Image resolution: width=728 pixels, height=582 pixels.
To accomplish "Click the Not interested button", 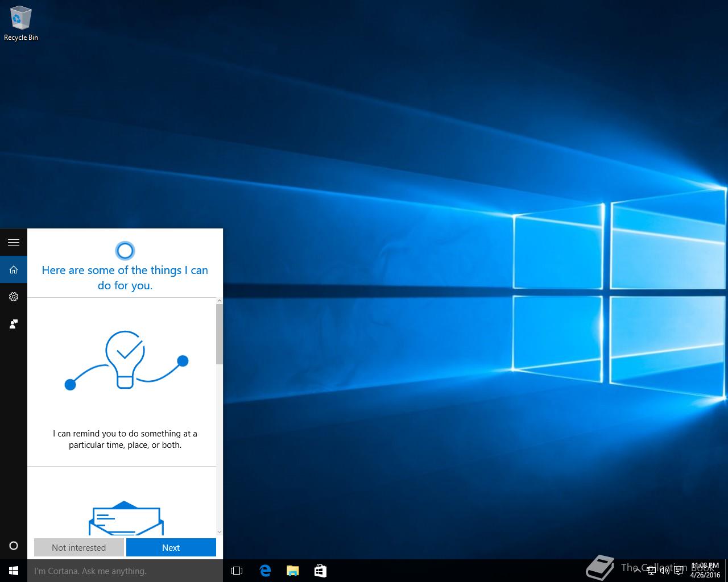I will coord(79,547).
